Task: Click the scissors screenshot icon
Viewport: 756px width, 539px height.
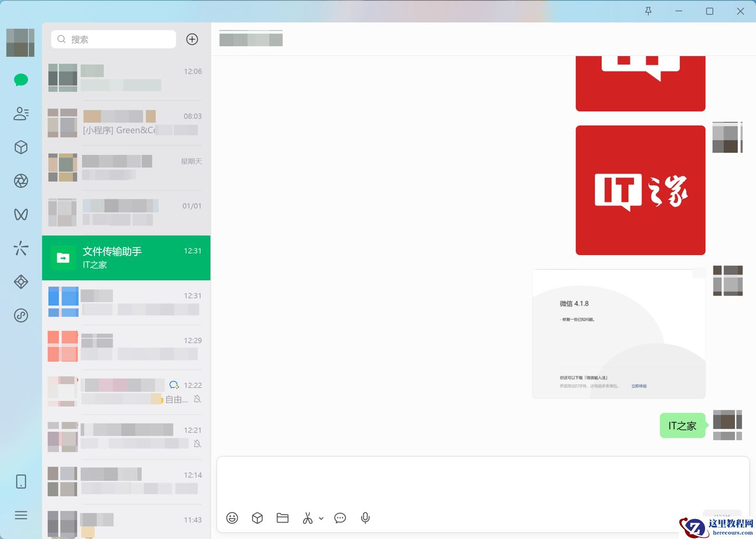Action: point(308,518)
